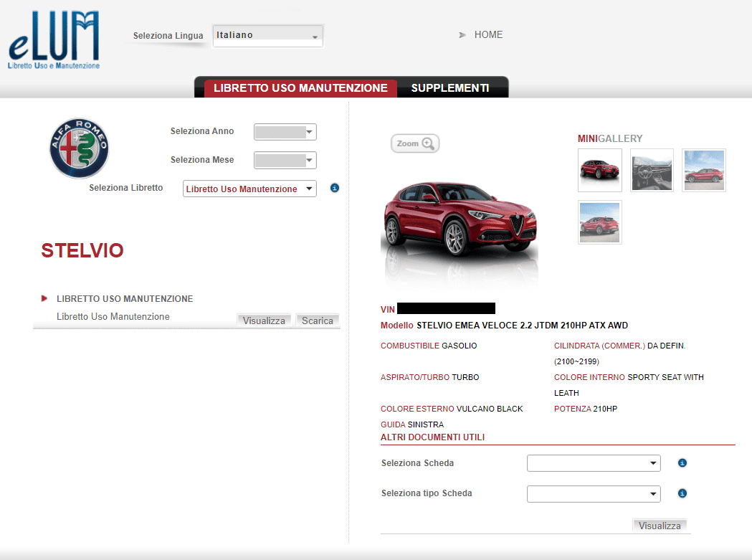Click the Libretto Uso Manutenzione document row
752x560 pixels.
point(186,317)
